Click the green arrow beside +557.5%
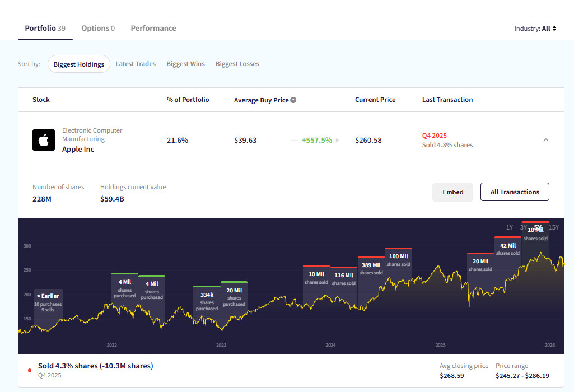The height and width of the screenshot is (392, 574). pyautogui.click(x=337, y=140)
